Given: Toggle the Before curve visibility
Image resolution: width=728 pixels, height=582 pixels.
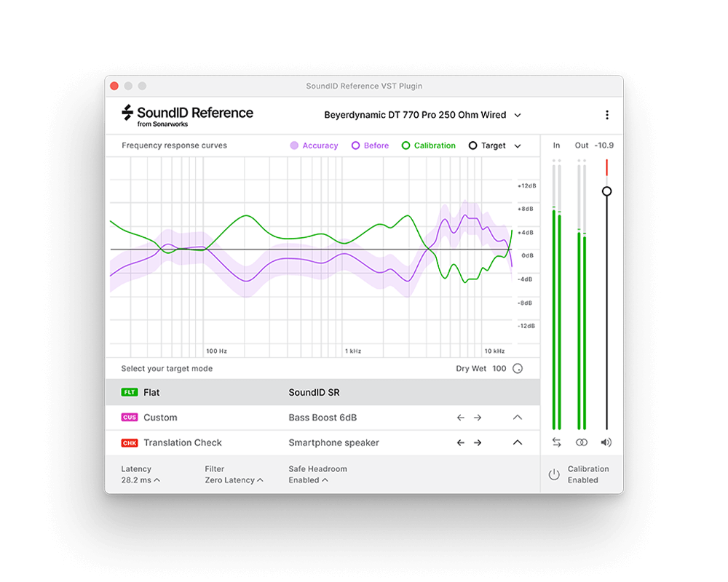Looking at the screenshot, I should pos(370,145).
